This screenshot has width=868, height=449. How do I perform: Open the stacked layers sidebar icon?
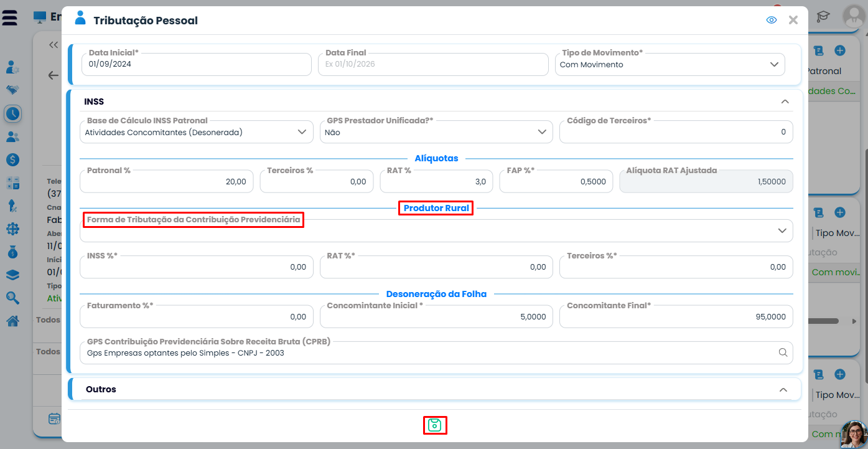pos(12,275)
